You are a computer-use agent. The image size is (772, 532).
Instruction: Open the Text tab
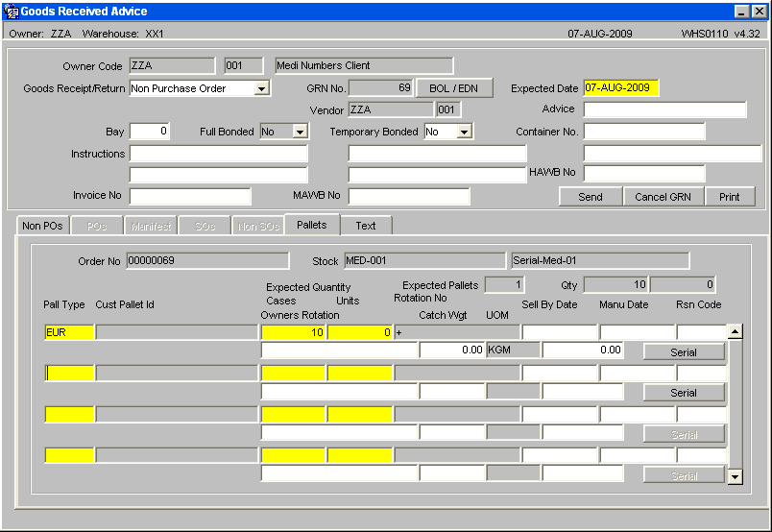point(366,226)
